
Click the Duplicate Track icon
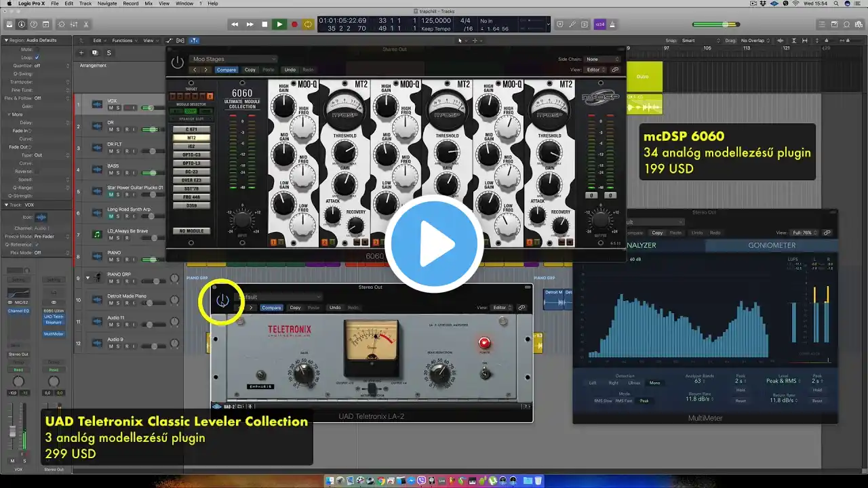pyautogui.click(x=95, y=53)
